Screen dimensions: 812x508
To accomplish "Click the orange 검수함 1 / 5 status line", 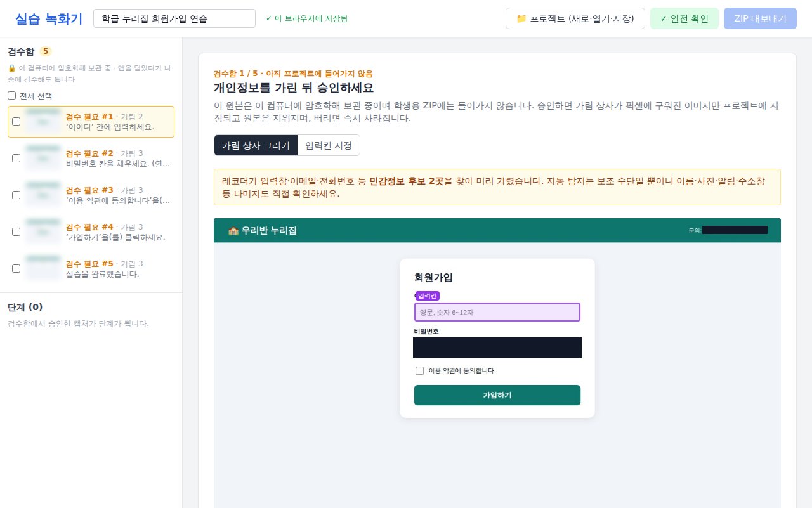I will (293, 74).
